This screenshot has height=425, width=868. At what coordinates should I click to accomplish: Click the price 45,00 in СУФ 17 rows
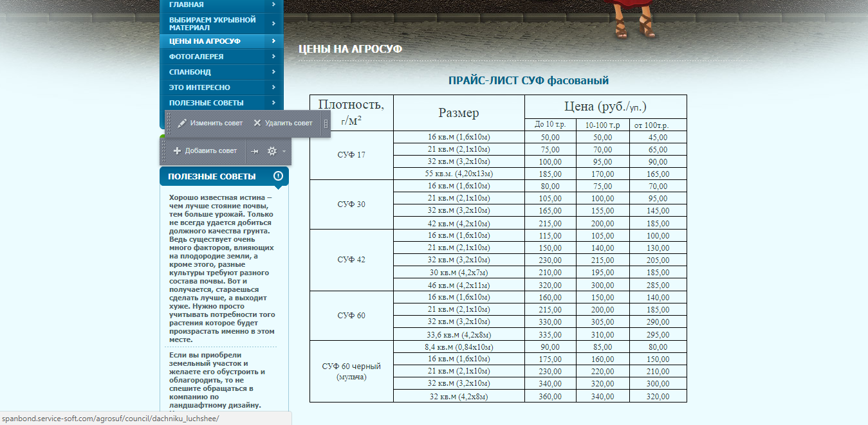(658, 138)
